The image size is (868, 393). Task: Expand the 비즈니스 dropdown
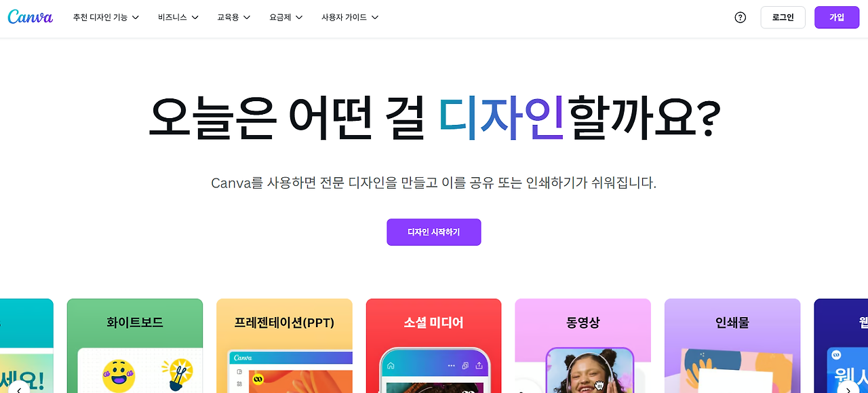click(178, 17)
